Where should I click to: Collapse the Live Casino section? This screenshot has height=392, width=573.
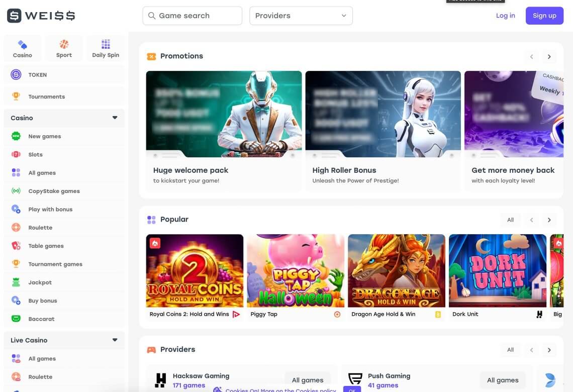tap(115, 340)
